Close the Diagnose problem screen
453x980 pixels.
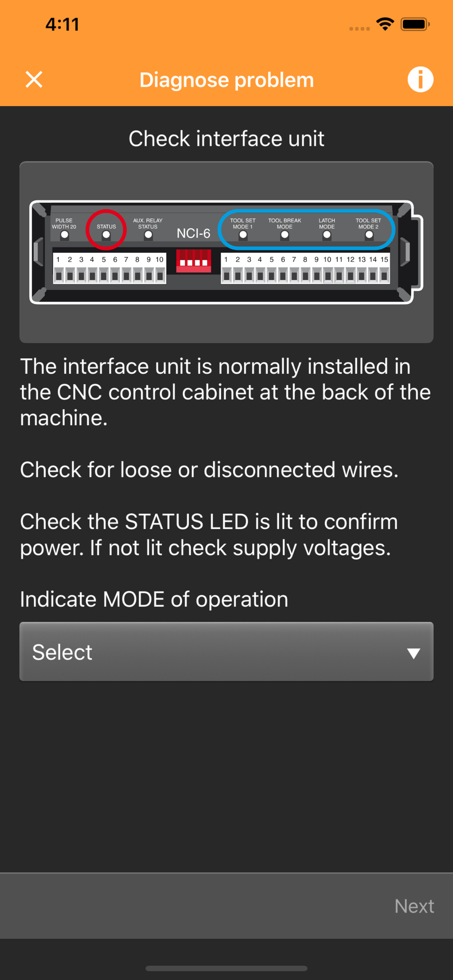point(34,79)
